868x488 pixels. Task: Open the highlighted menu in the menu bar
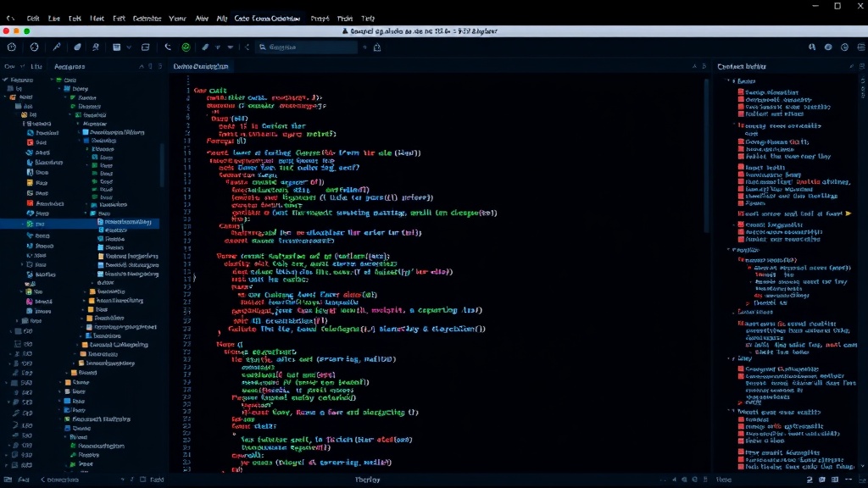[267, 19]
